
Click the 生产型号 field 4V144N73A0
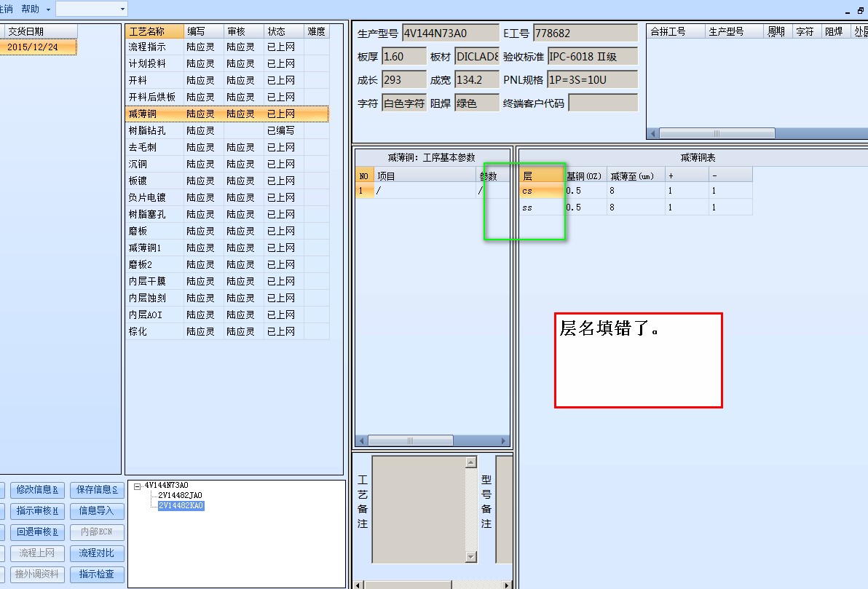pyautogui.click(x=450, y=33)
